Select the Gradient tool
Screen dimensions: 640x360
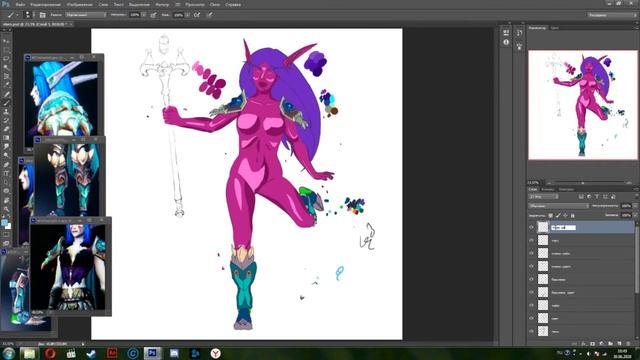(x=6, y=138)
